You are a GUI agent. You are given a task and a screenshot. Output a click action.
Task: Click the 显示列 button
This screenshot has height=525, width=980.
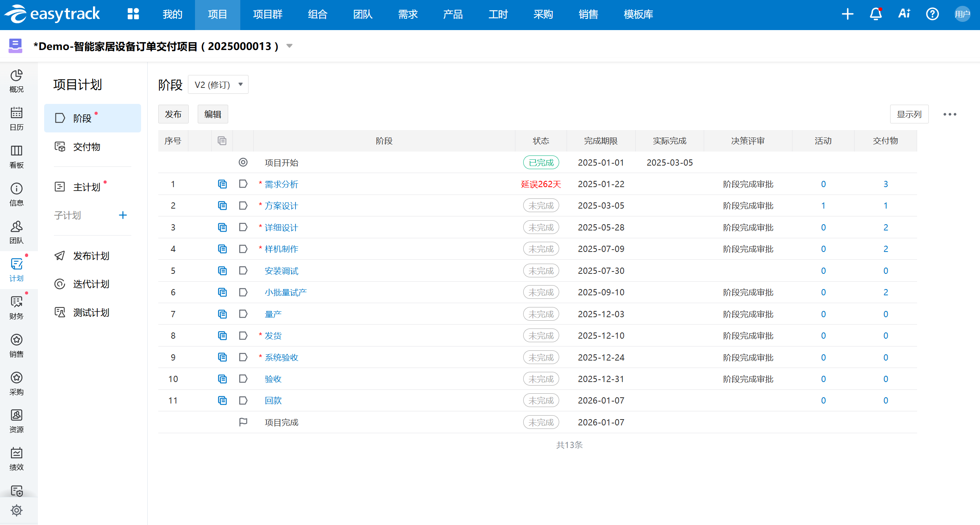[909, 114]
